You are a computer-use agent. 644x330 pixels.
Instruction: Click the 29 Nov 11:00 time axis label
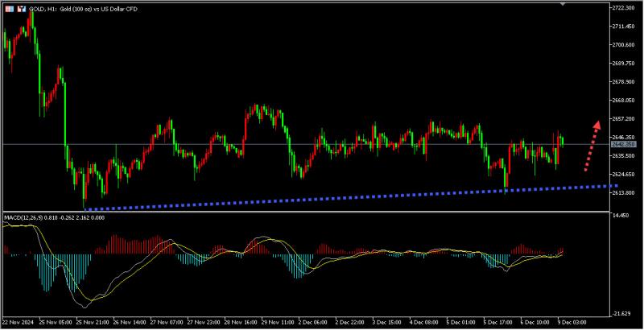pos(276,320)
